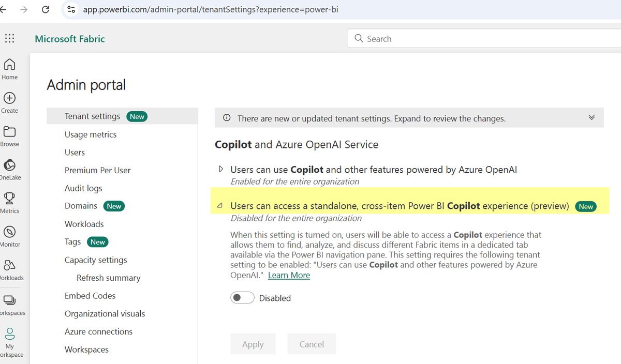Open Domains admin page
This screenshot has height=364, width=621.
click(81, 206)
